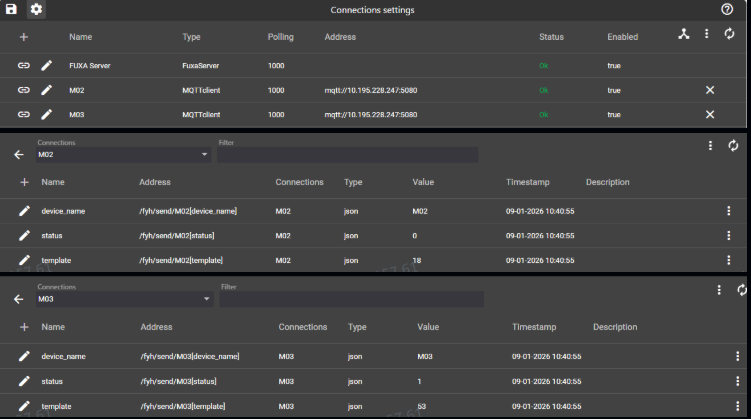Edit the M02 device_name tag
751x419 pixels.
(x=24, y=211)
